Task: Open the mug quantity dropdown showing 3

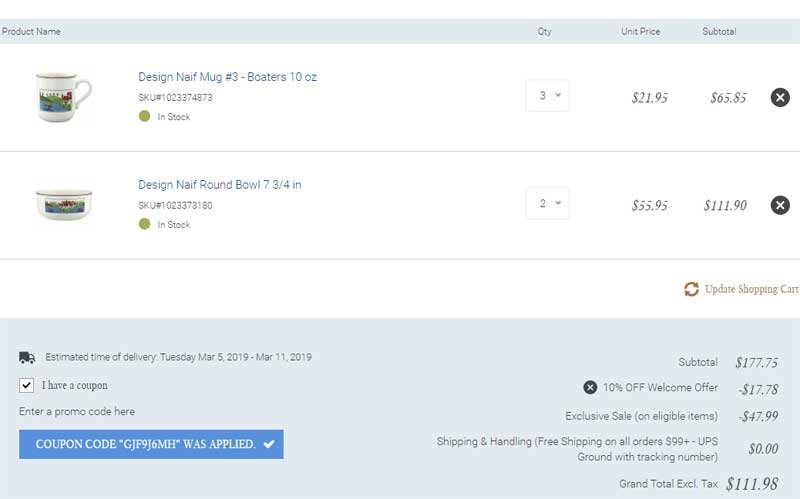Action: point(547,95)
